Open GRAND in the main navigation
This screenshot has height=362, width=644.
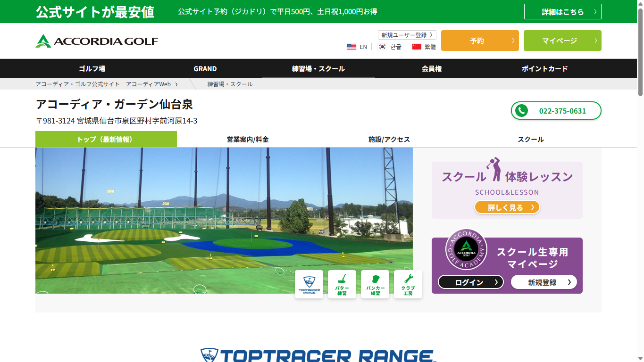[x=205, y=68]
